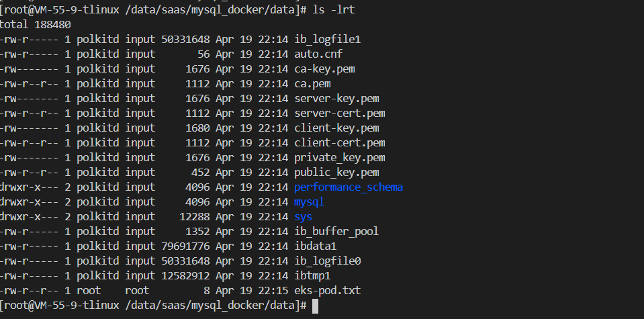
Task: Click the performance_schema directory name
Action: (x=348, y=187)
